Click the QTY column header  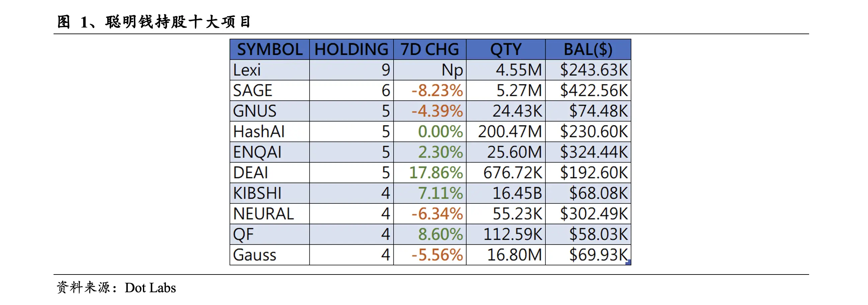(505, 50)
